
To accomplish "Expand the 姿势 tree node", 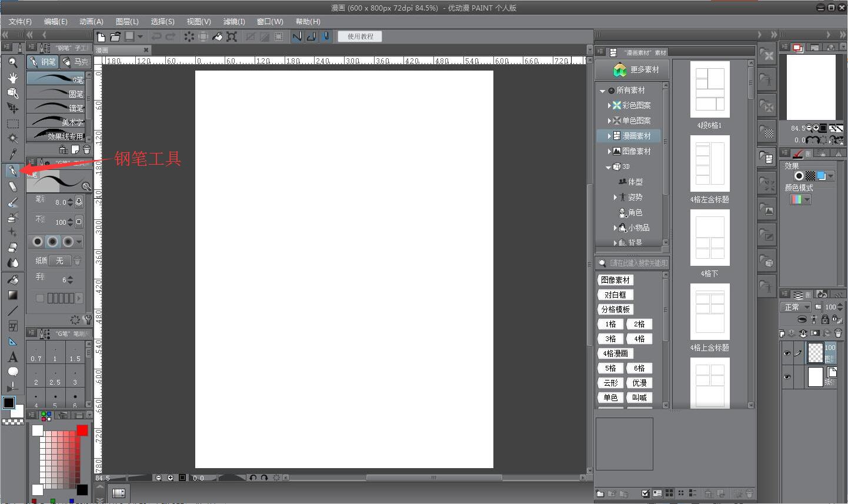I will tap(615, 197).
